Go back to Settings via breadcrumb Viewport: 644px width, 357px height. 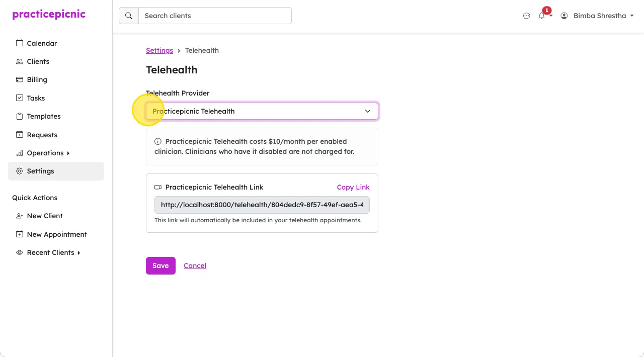pyautogui.click(x=159, y=50)
